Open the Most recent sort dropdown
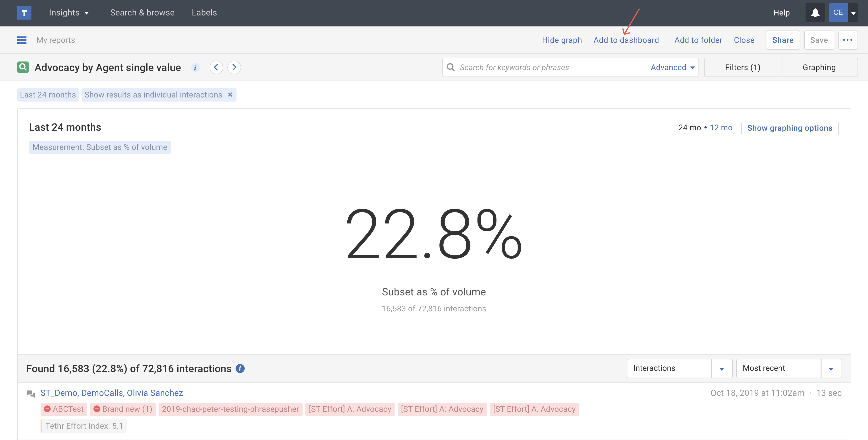Viewport: 868px width, 440px height. click(x=831, y=368)
